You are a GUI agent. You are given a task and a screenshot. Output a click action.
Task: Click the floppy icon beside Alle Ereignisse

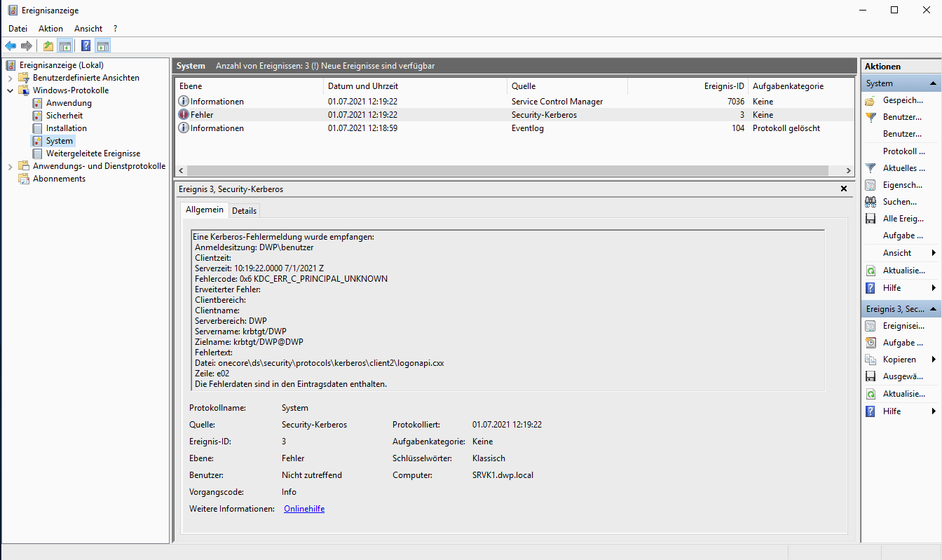click(x=871, y=219)
